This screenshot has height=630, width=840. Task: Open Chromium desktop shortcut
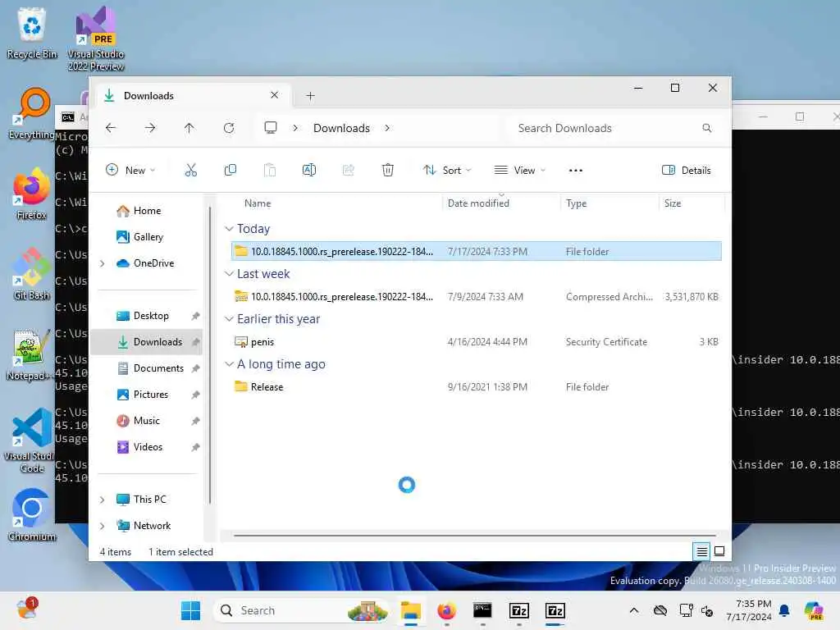click(32, 515)
